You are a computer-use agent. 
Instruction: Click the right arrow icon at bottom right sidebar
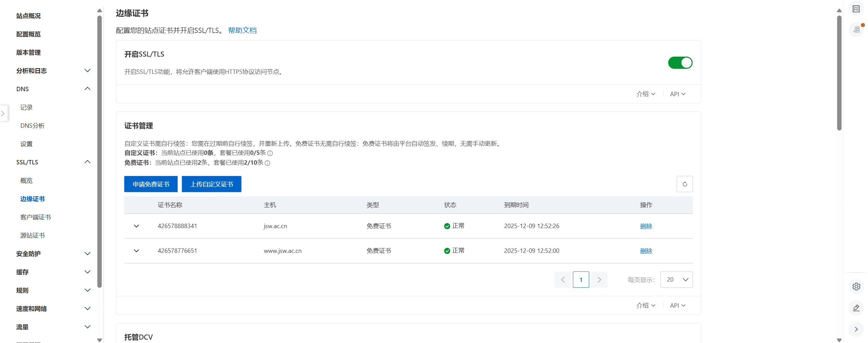tap(856, 329)
